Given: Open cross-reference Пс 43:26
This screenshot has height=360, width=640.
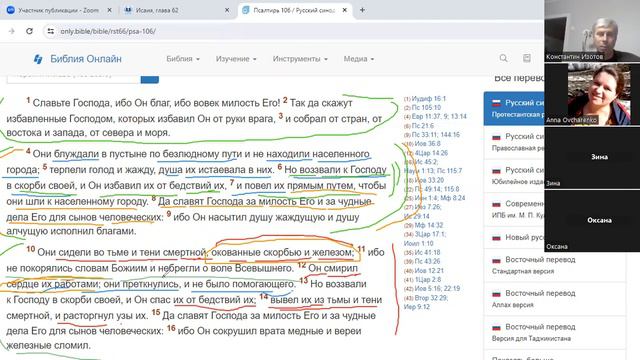Looking at the screenshot, I should (427, 261).
